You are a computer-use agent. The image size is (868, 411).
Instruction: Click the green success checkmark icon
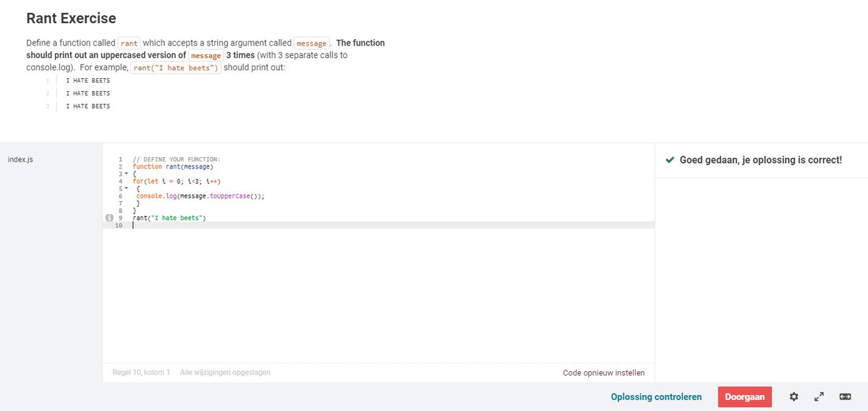click(670, 159)
